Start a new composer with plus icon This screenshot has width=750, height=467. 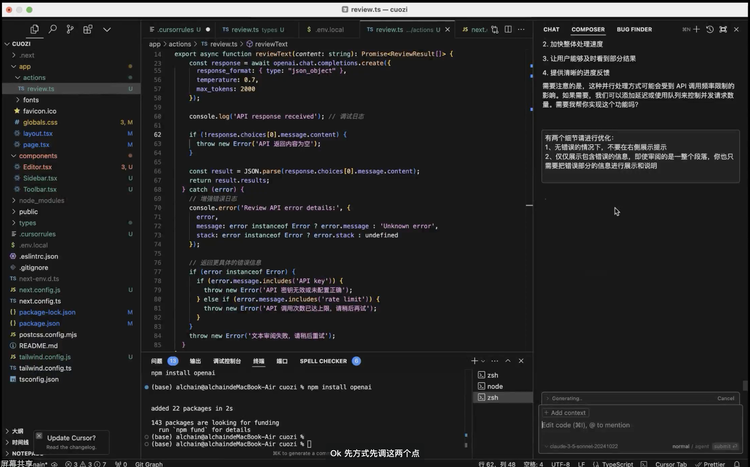tap(698, 30)
